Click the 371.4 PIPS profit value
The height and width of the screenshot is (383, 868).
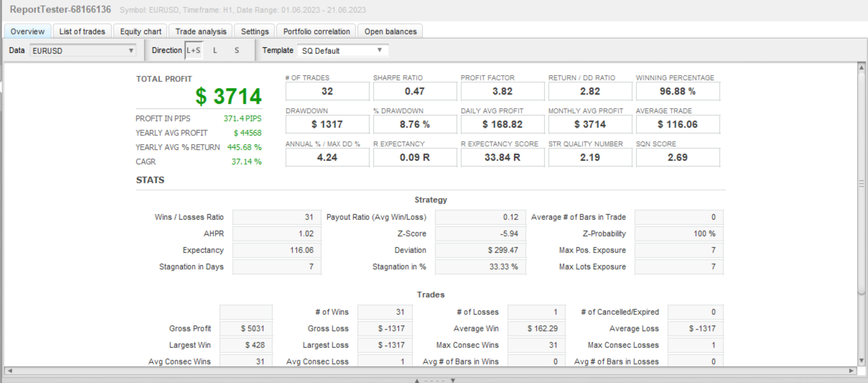click(242, 118)
